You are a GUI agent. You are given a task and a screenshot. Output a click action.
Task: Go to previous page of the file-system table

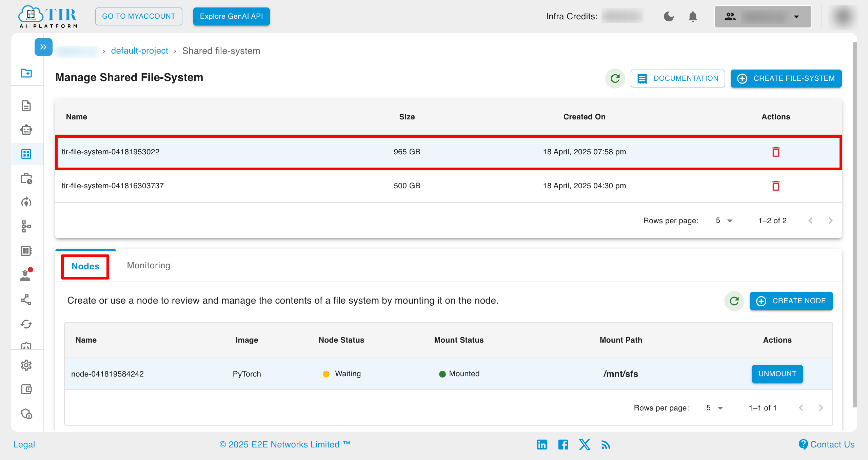click(810, 221)
